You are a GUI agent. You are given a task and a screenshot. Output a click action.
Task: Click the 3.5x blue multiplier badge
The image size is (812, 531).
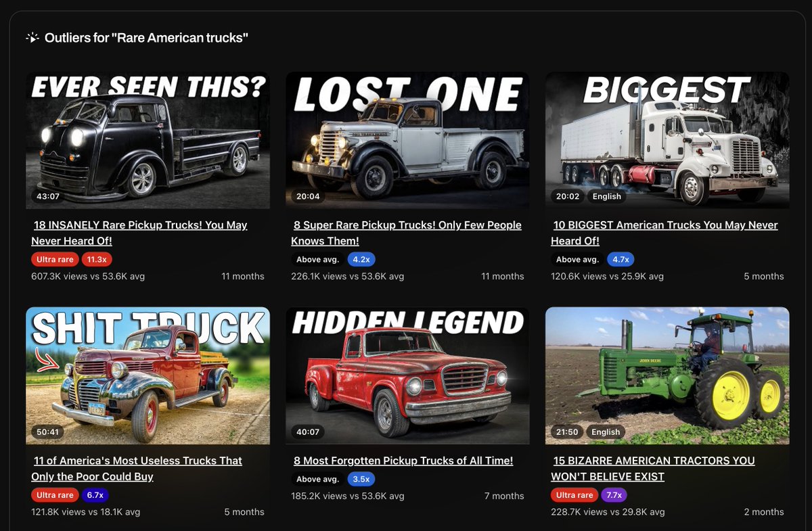click(x=361, y=479)
